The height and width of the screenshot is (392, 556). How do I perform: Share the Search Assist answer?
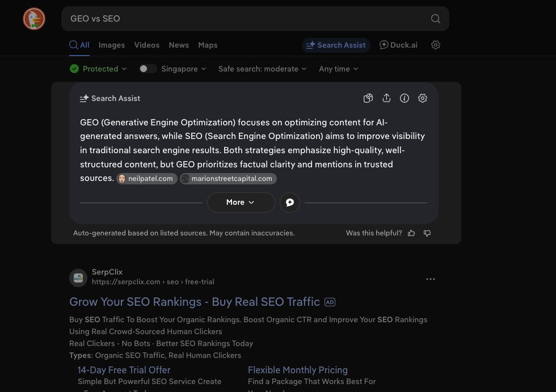tap(386, 98)
